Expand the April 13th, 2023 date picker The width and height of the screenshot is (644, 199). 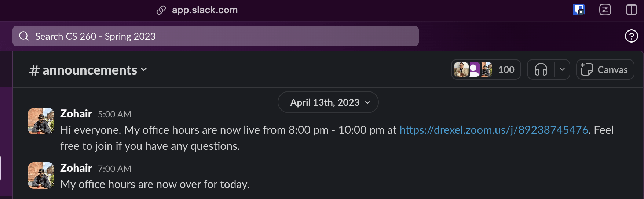point(328,102)
